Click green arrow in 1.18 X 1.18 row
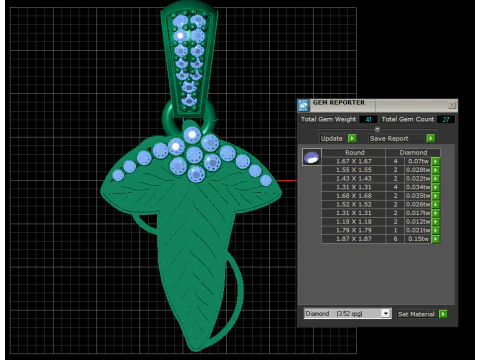 [436, 222]
